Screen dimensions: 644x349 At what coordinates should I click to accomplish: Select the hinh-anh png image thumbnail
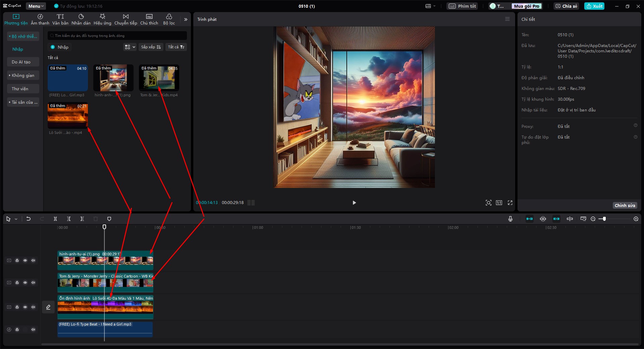[113, 78]
